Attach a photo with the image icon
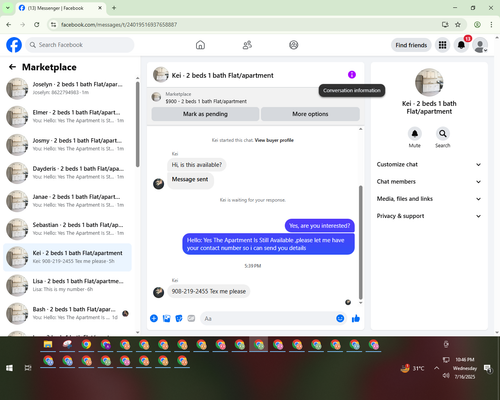 coord(166,318)
